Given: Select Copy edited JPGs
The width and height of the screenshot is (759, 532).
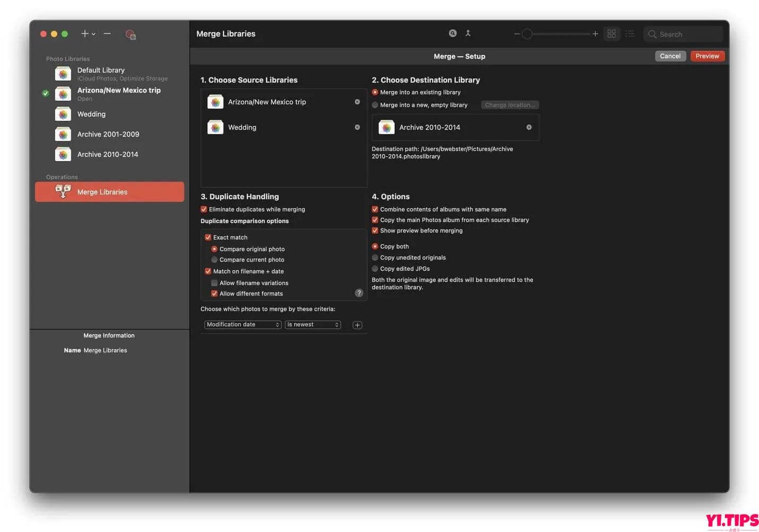Looking at the screenshot, I should [x=375, y=269].
